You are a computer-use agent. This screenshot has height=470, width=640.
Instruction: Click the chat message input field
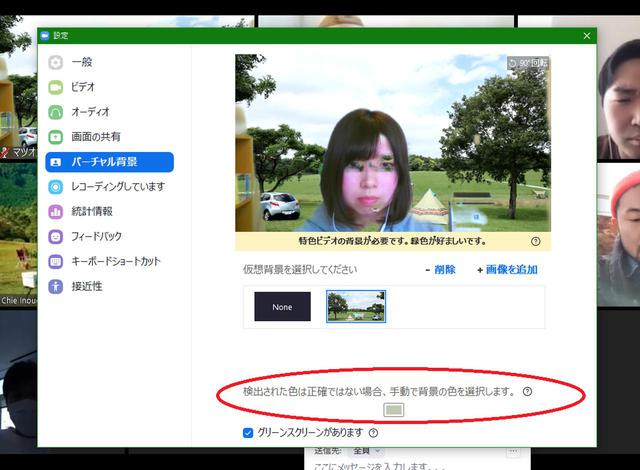click(x=416, y=465)
